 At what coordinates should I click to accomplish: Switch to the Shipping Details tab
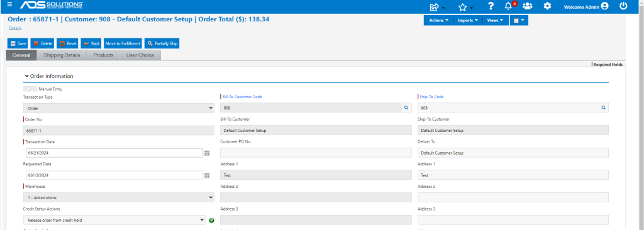click(62, 55)
